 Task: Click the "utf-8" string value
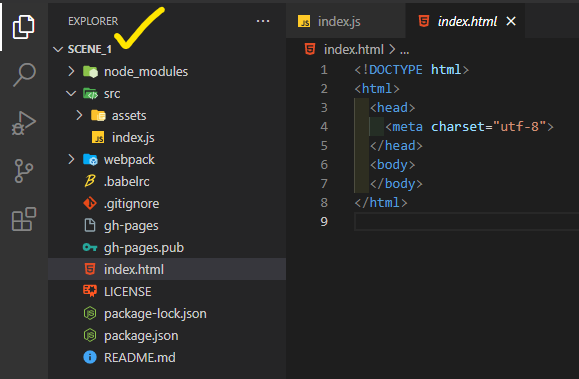(x=519, y=127)
